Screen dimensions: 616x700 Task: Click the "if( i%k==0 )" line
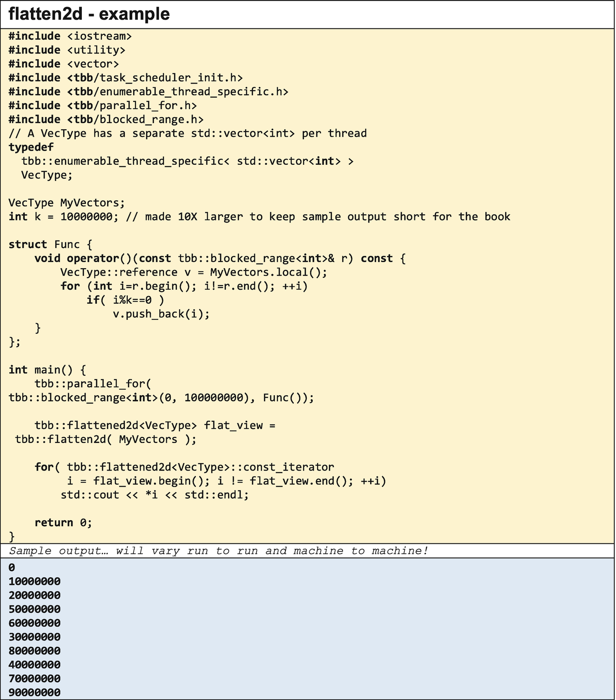[126, 300]
